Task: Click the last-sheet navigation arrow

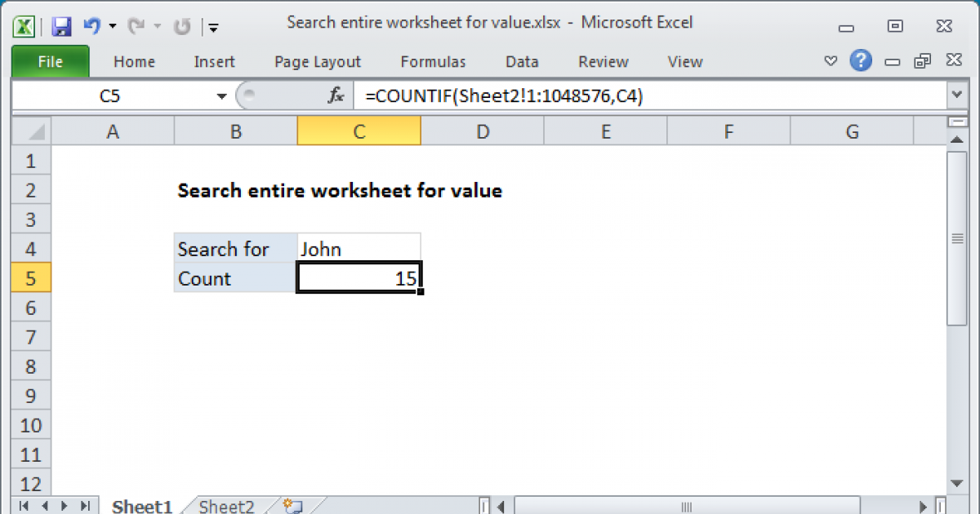Action: [84, 506]
